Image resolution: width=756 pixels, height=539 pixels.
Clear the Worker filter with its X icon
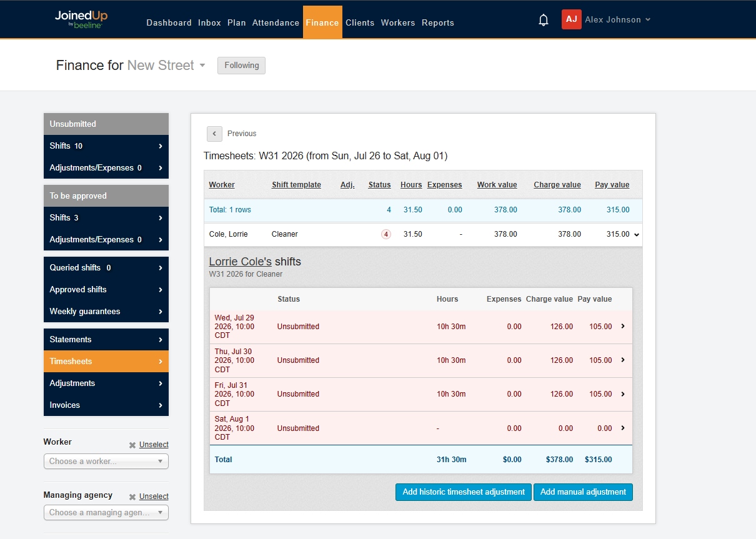(132, 445)
